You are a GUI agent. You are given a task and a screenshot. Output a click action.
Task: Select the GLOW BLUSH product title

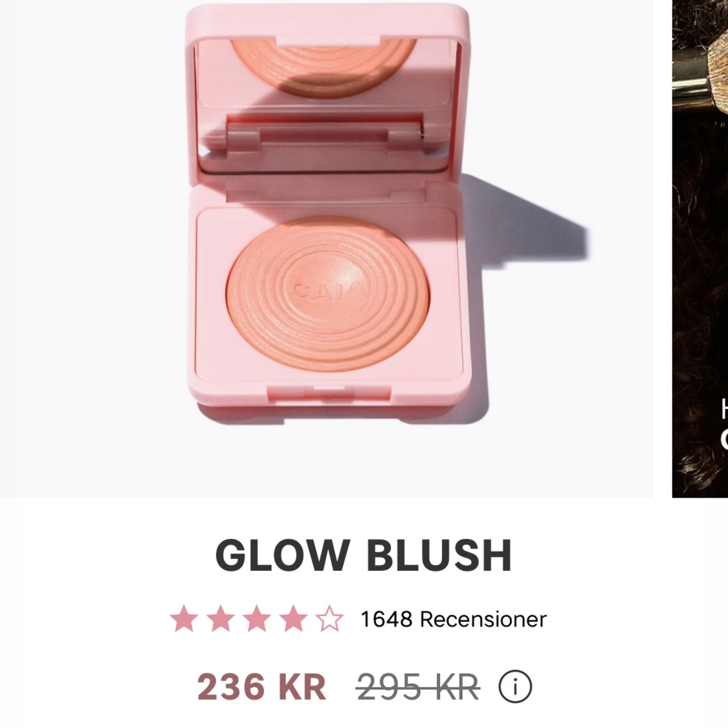click(364, 555)
